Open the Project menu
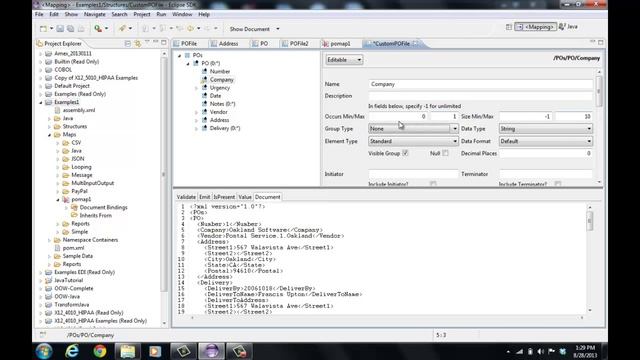Image resolution: width=640 pixels, height=360 pixels. click(x=142, y=14)
